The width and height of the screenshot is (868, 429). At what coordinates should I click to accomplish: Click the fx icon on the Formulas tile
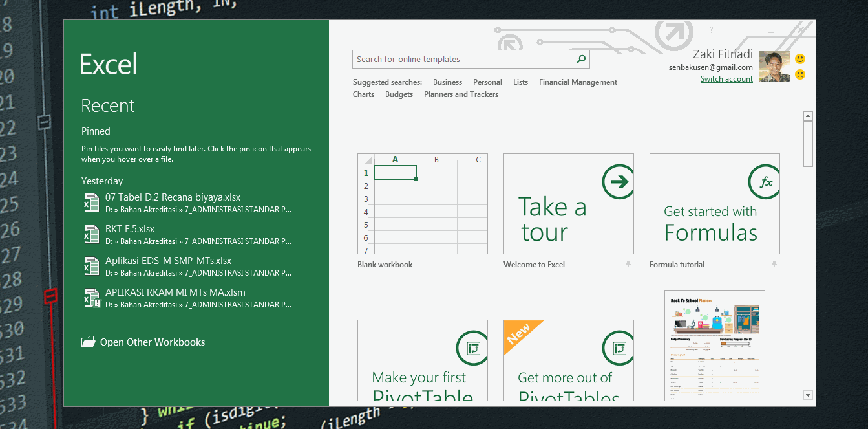click(765, 182)
